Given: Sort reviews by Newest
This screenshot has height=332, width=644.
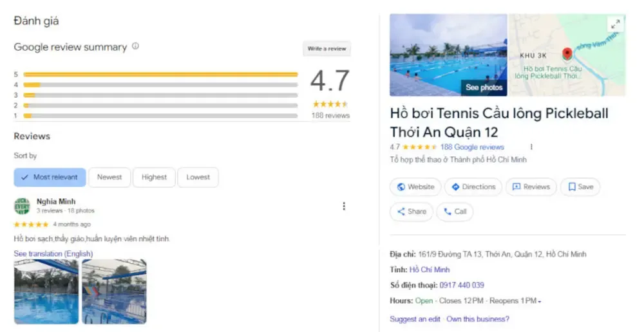Looking at the screenshot, I should [109, 177].
